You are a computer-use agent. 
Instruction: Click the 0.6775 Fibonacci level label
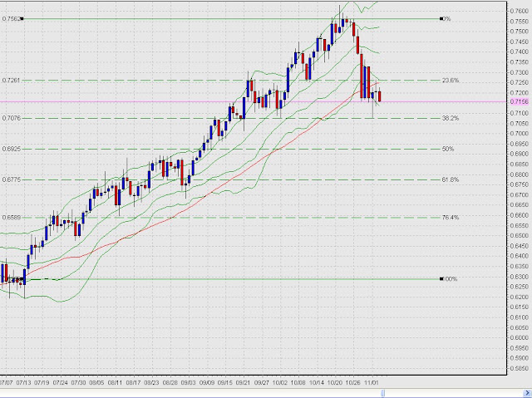(11, 179)
